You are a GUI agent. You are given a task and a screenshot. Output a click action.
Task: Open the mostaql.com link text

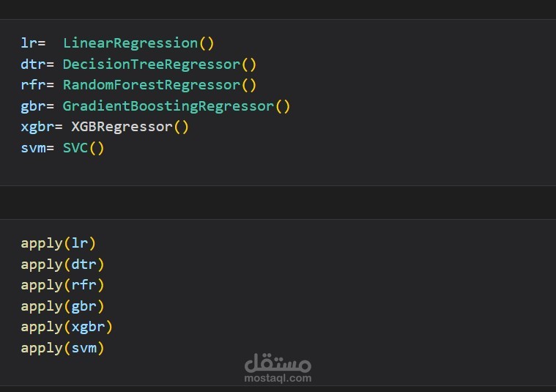(x=278, y=378)
